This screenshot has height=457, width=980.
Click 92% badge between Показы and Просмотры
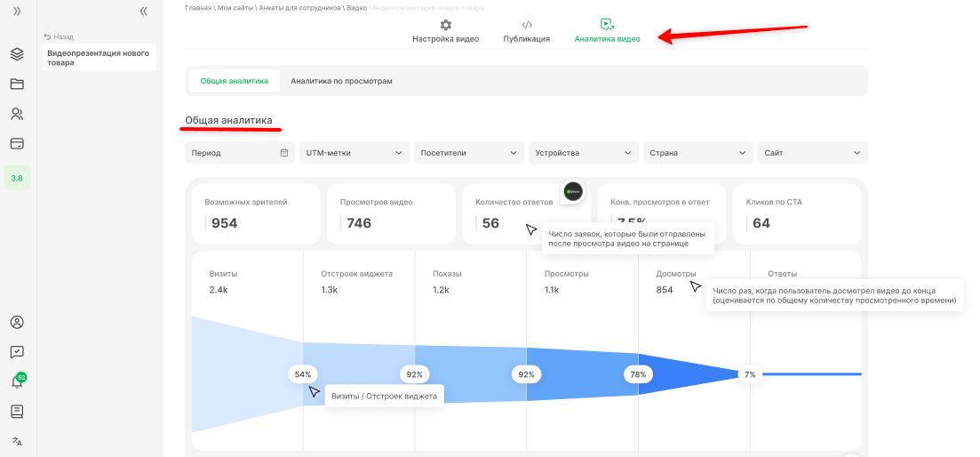[527, 374]
